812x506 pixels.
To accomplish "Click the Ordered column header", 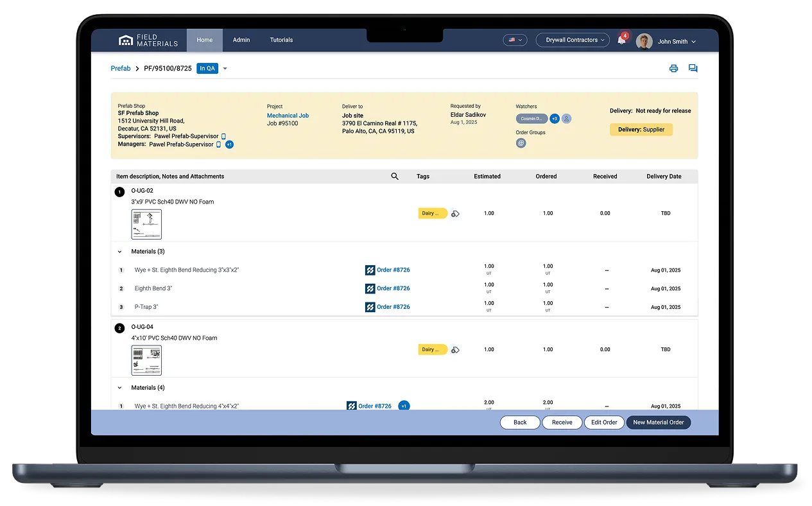I will [x=546, y=176].
